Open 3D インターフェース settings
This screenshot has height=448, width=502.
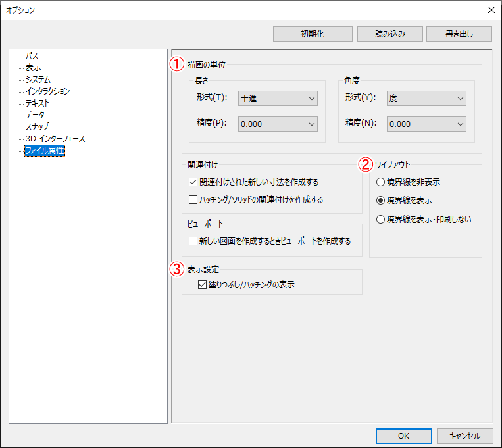(x=55, y=139)
